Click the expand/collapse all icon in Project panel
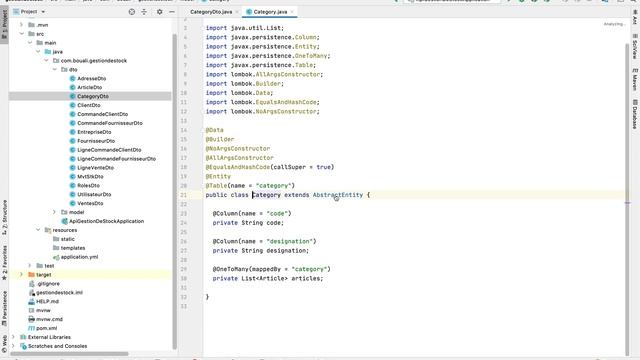 [144, 12]
